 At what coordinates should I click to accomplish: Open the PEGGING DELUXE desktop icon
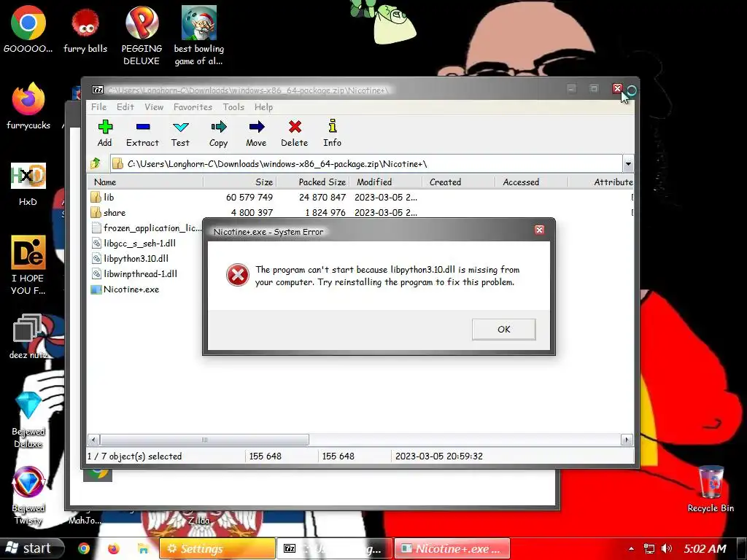click(142, 36)
